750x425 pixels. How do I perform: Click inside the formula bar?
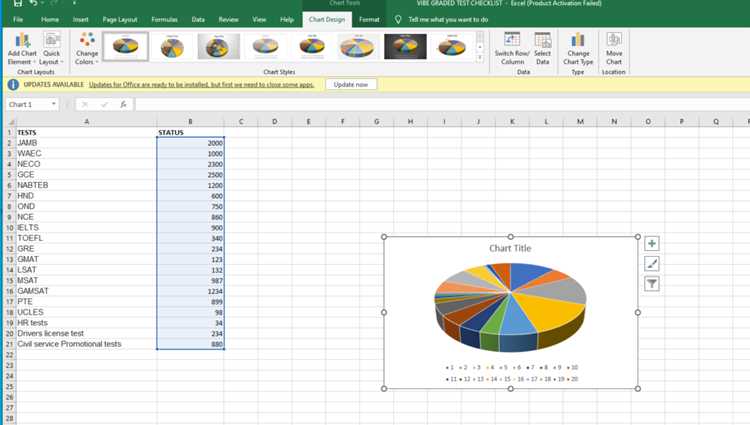pyautogui.click(x=440, y=104)
